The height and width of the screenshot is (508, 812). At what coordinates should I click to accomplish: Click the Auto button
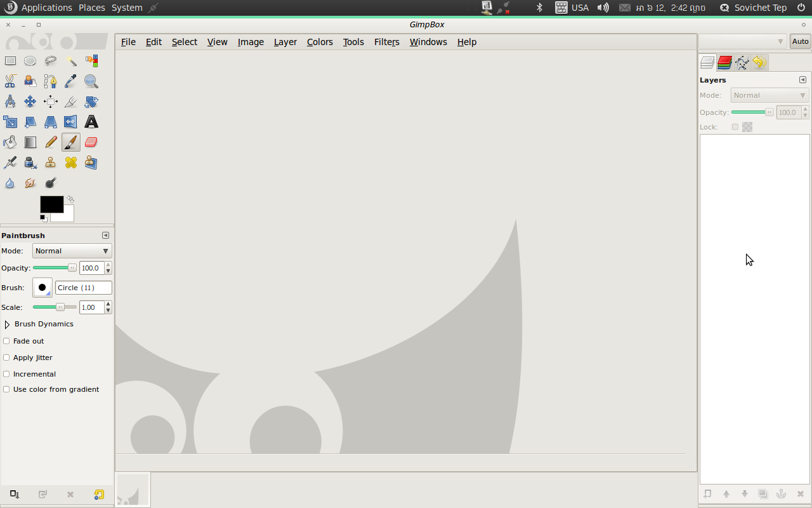[800, 41]
